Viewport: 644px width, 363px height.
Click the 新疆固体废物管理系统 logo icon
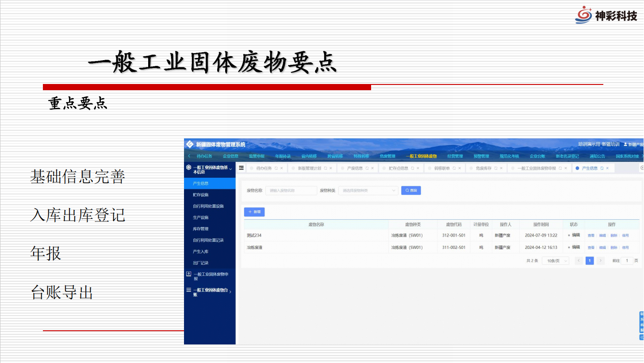(x=190, y=145)
